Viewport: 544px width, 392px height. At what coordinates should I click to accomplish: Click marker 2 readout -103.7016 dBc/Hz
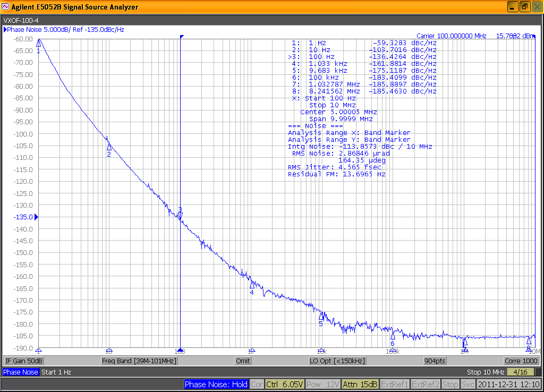tap(403, 50)
